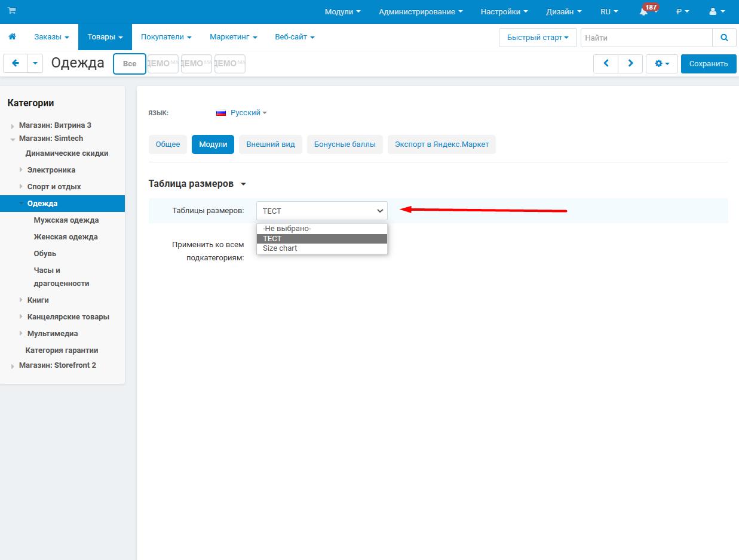Open the user account menu icon

[717, 11]
